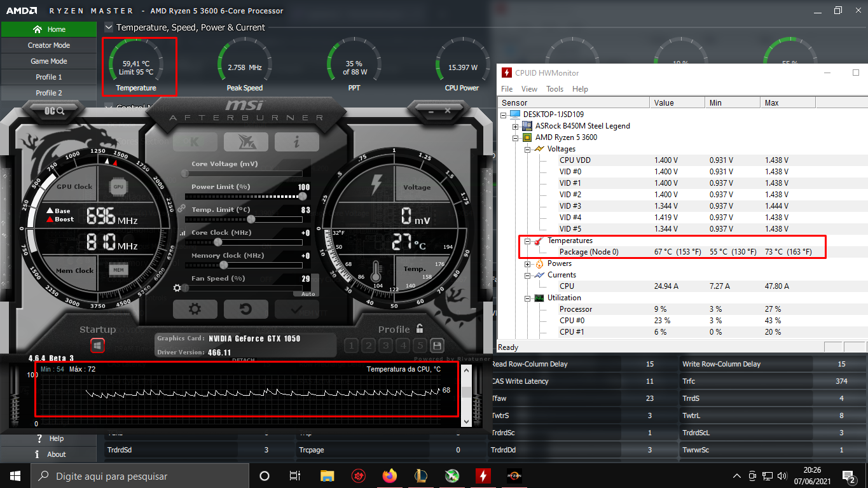Collapse Temperature, Speed, Power & Current section

click(109, 27)
